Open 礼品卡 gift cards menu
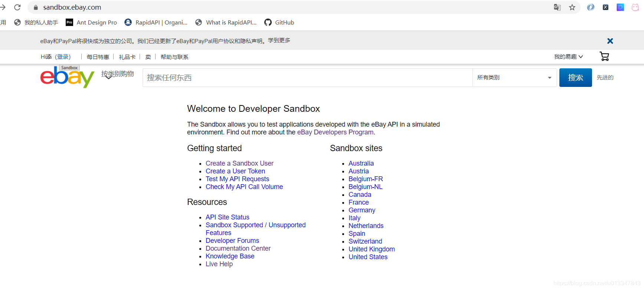The height and width of the screenshot is (290, 644). click(127, 57)
